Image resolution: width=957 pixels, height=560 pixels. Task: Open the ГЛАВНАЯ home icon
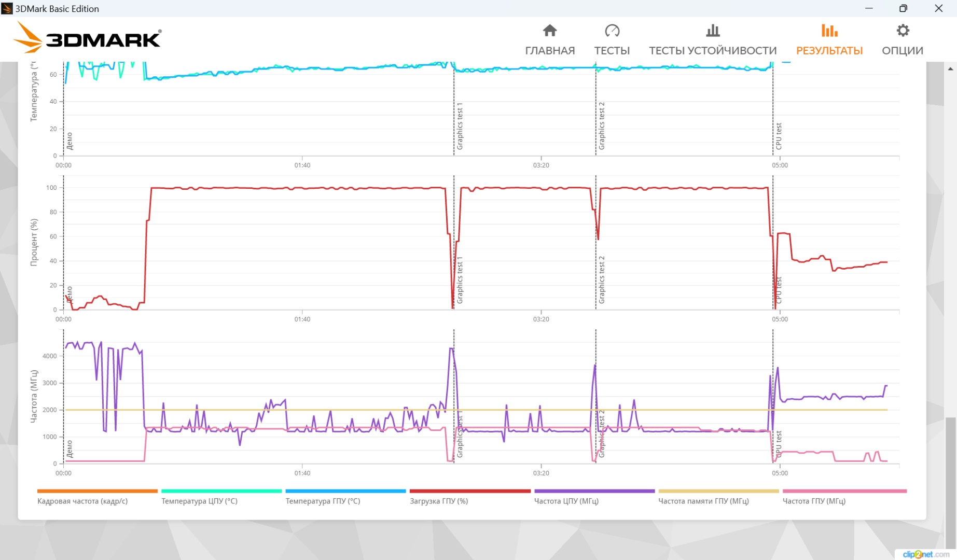[550, 31]
